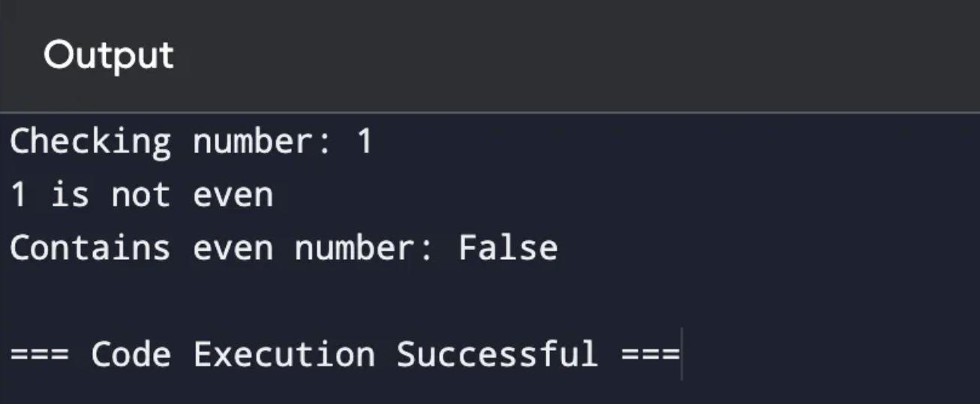Click the Output panel title
Image resolution: width=980 pixels, height=404 pixels.
tap(108, 56)
